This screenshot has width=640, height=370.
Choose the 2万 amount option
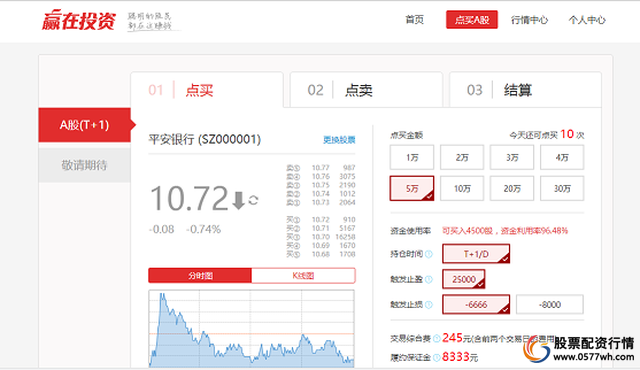tap(462, 157)
